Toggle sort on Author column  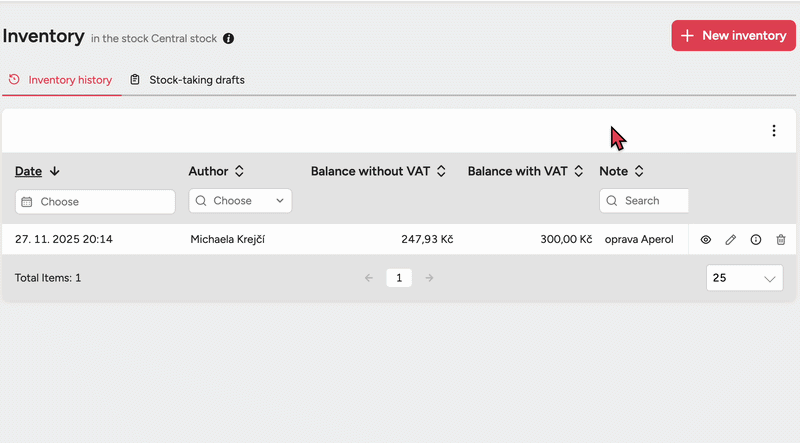[216, 171]
